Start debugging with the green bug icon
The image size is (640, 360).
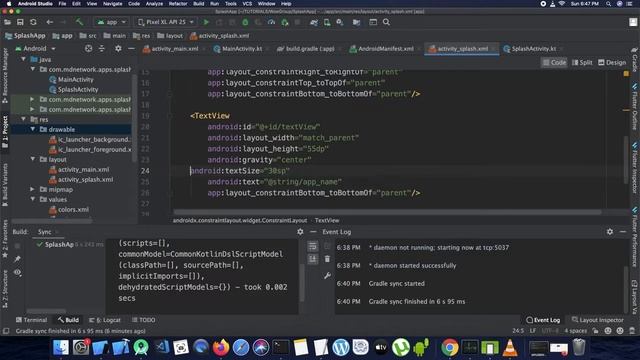245,22
